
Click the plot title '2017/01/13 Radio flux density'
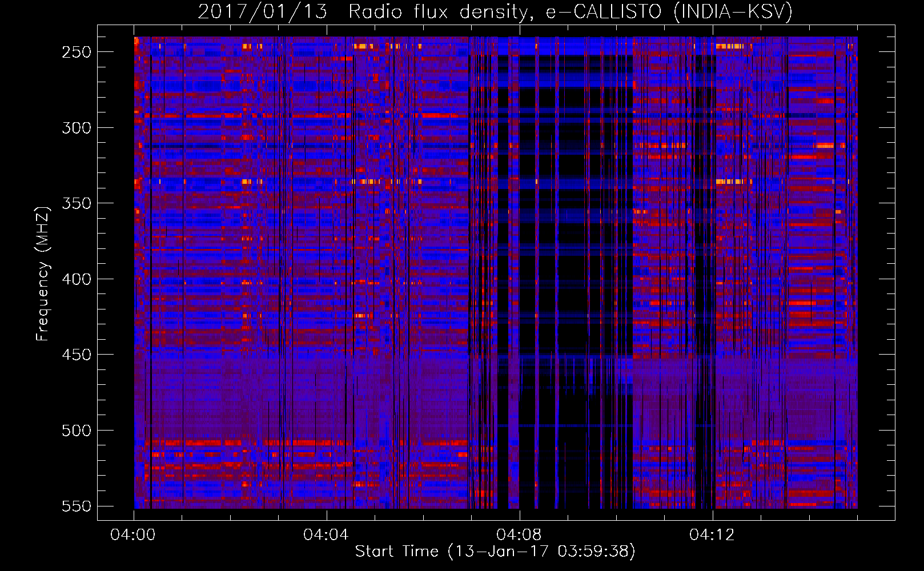tap(495, 12)
